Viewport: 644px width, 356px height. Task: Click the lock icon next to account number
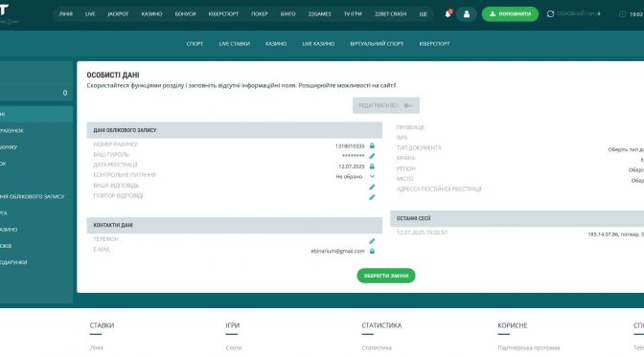[372, 146]
